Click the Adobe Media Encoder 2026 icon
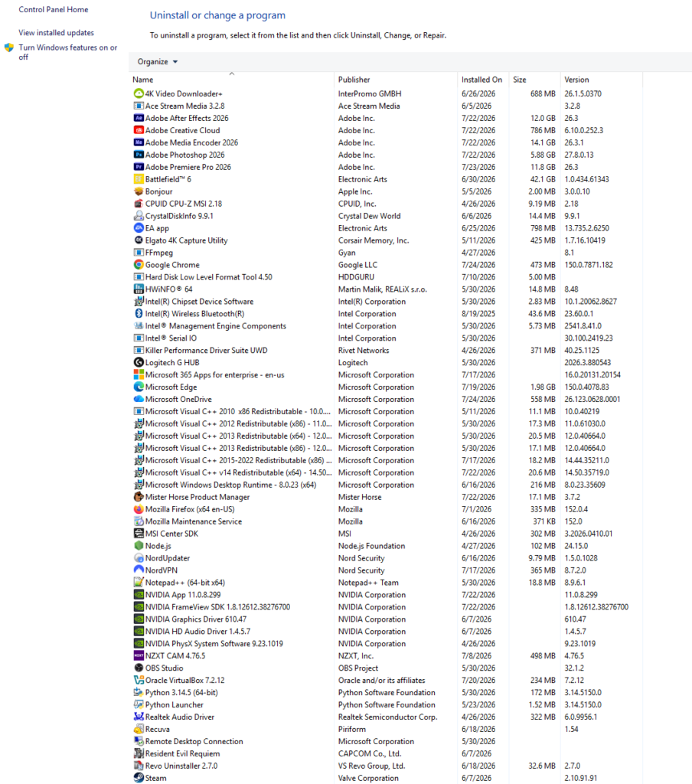692x784 pixels. [139, 142]
